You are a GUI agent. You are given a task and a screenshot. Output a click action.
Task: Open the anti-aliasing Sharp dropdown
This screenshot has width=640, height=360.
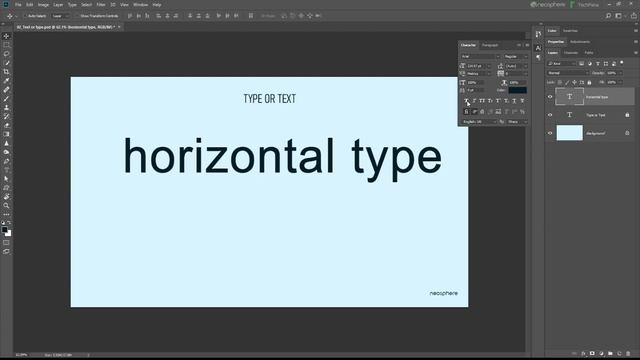pyautogui.click(x=517, y=122)
